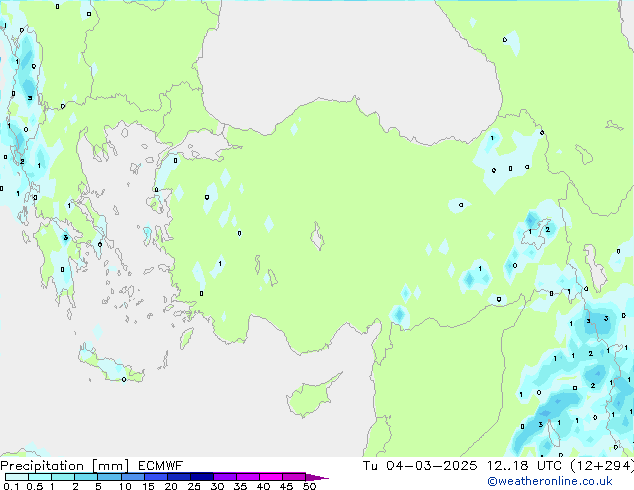Click the "0.5" legend scale label
Viewport: 634px width, 490px height.
[x=34, y=486]
